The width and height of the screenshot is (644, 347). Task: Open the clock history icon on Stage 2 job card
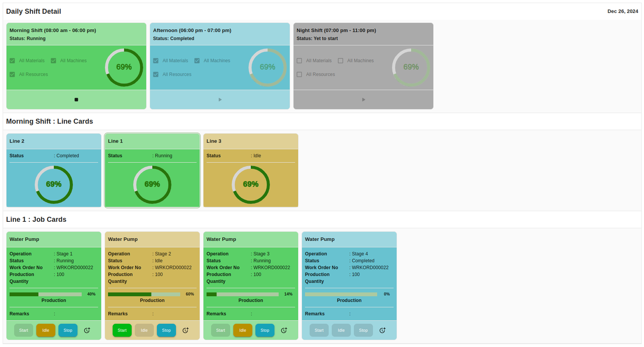coord(186,330)
